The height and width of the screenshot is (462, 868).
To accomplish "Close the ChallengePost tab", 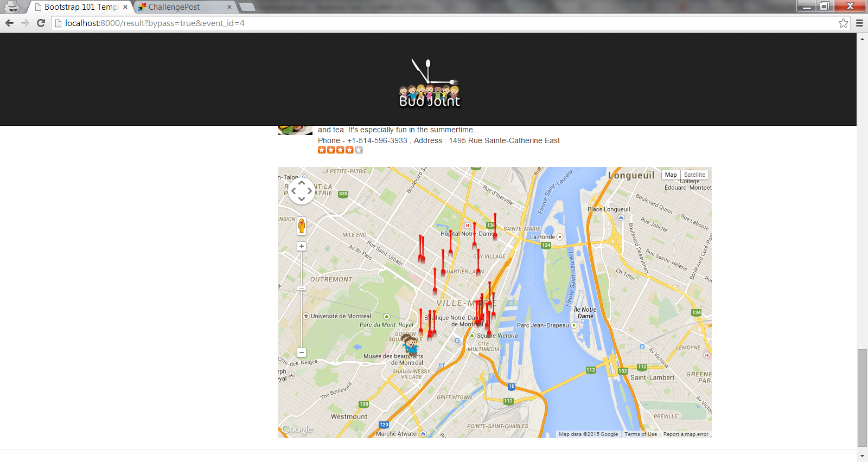I will tap(229, 7).
